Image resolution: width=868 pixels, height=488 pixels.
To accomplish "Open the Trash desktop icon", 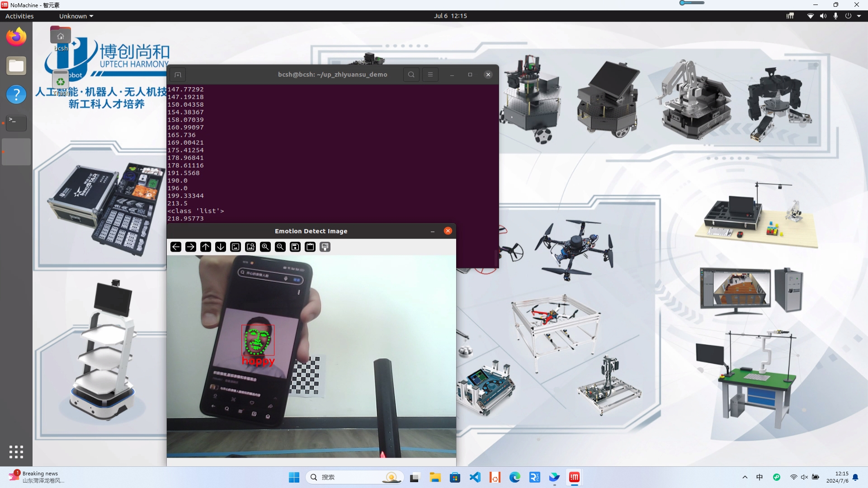I will pos(61,83).
